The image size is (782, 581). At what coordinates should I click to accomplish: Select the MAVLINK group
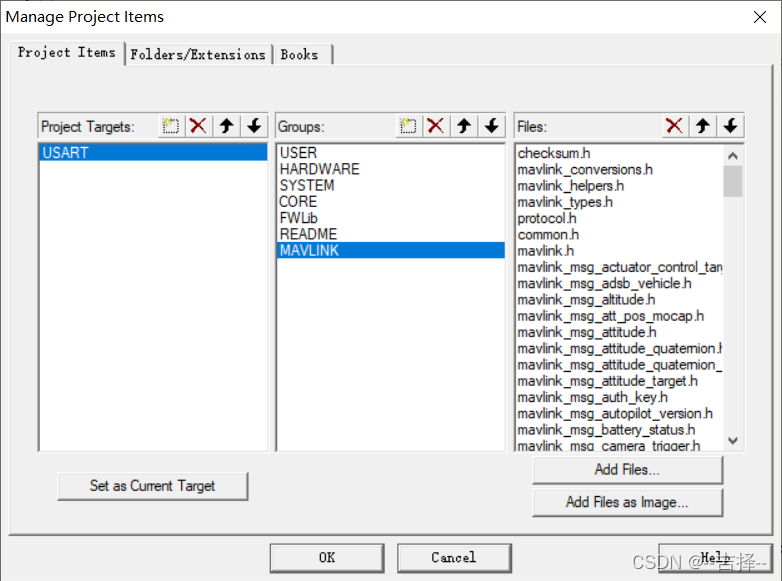point(391,250)
